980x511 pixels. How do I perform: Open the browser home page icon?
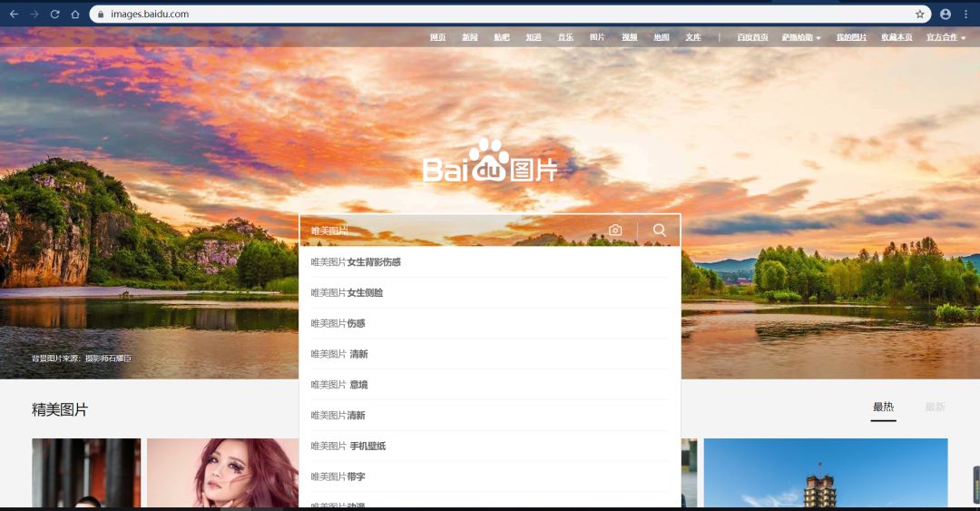pos(75,14)
